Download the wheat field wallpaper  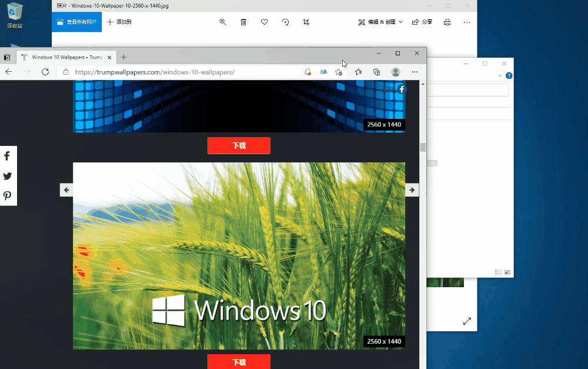239,362
